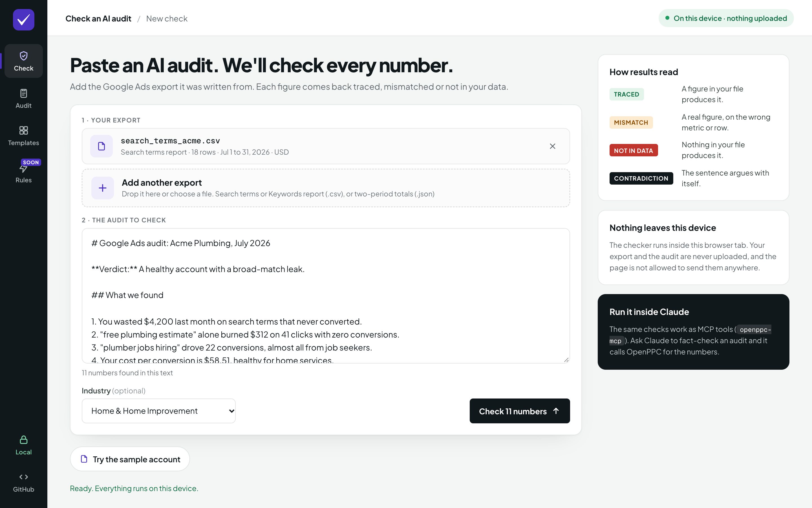
Task: Click the line mentioning 'plumber jobs hiring'
Action: [231, 347]
